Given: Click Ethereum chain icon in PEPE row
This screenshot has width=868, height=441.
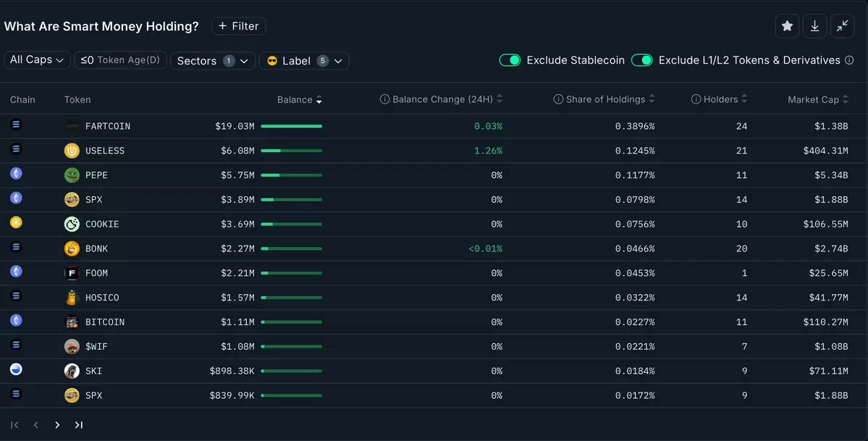Looking at the screenshot, I should 16,173.
